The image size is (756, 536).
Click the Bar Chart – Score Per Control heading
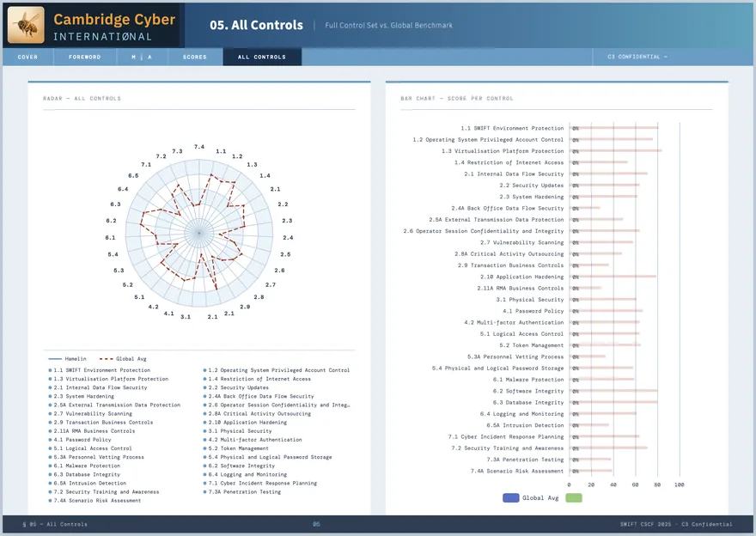tap(456, 98)
